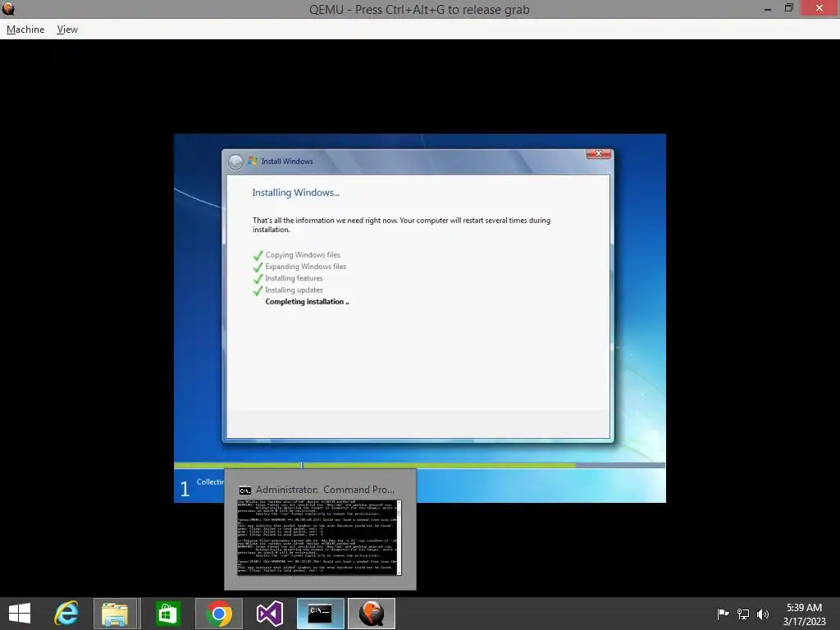Select the Command Prompt preview thumbnail
The height and width of the screenshot is (630, 840).
[x=319, y=537]
